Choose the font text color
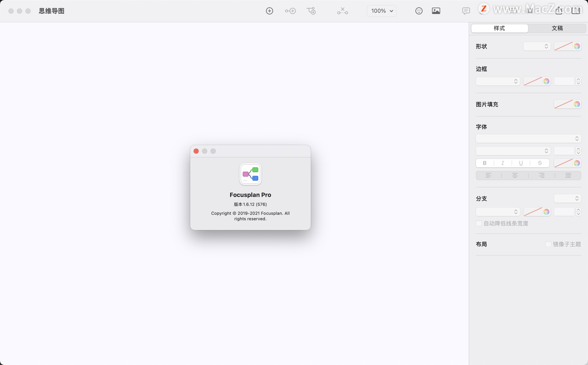The width and height of the screenshot is (588, 365). point(567,163)
